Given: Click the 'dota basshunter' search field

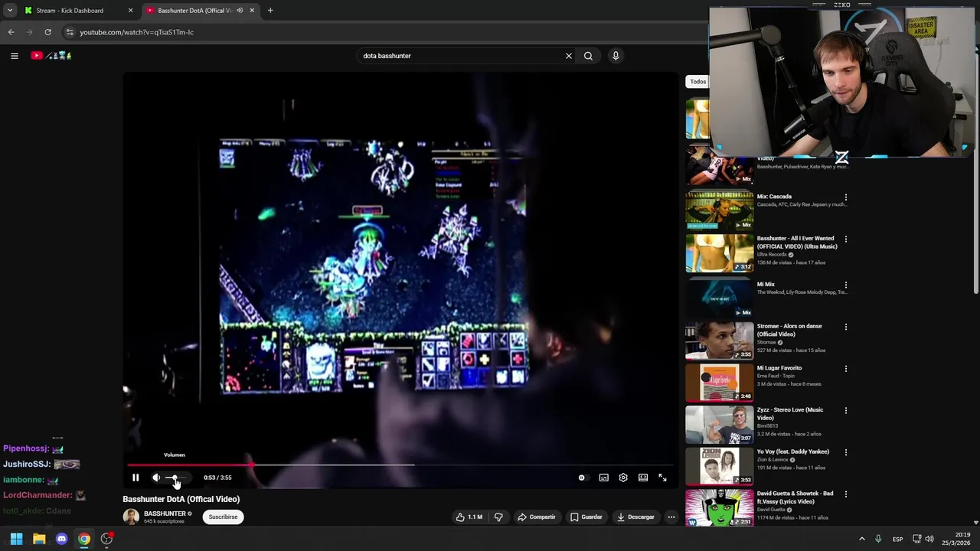Looking at the screenshot, I should pos(459,56).
